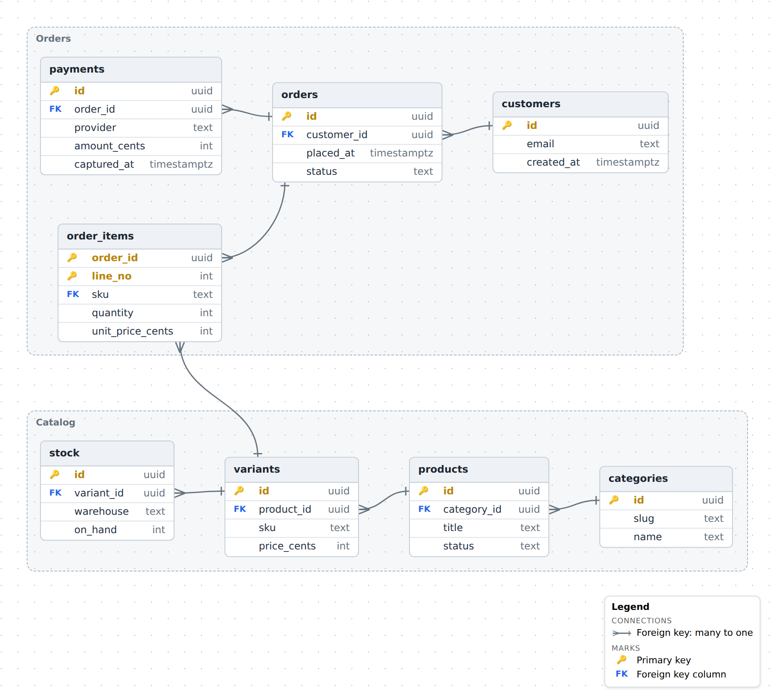This screenshot has height=700, width=773.
Task: Click the placed_at column in orders
Action: pyautogui.click(x=357, y=153)
